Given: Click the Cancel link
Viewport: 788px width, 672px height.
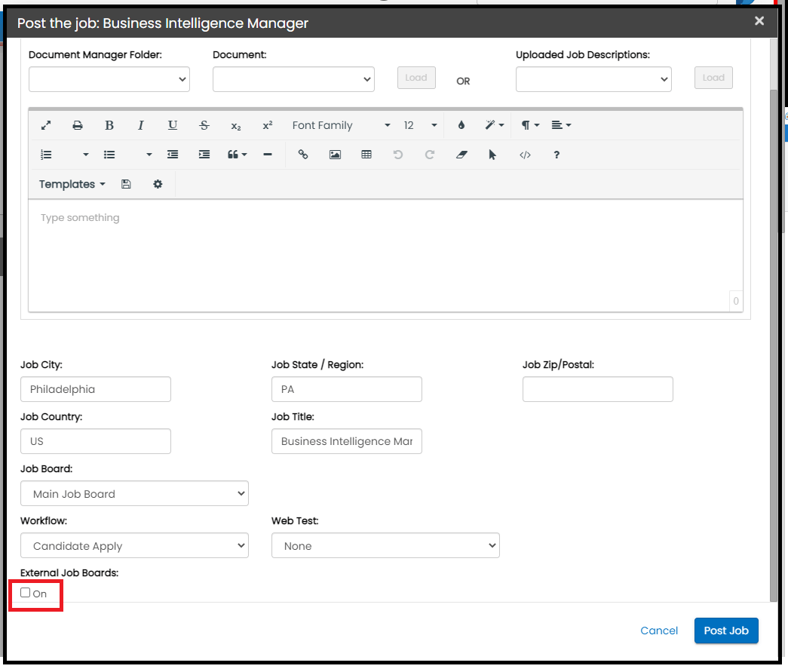Looking at the screenshot, I should coord(659,631).
